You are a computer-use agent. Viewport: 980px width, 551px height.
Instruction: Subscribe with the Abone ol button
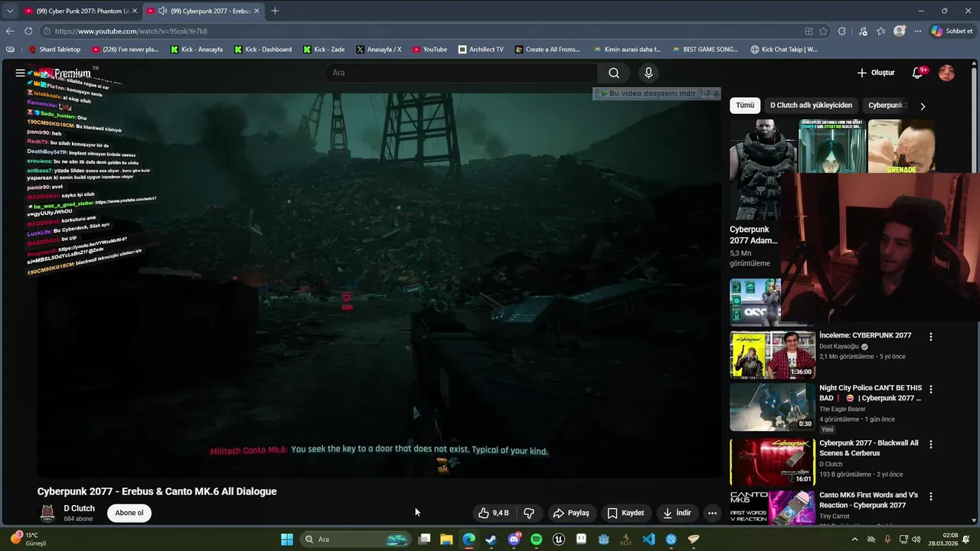click(129, 513)
